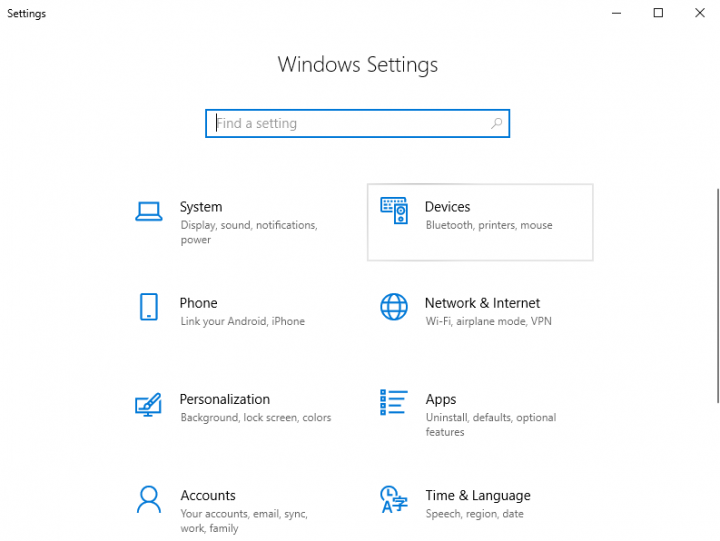
Task: Go to the Personalization heading text
Action: pyautogui.click(x=225, y=399)
